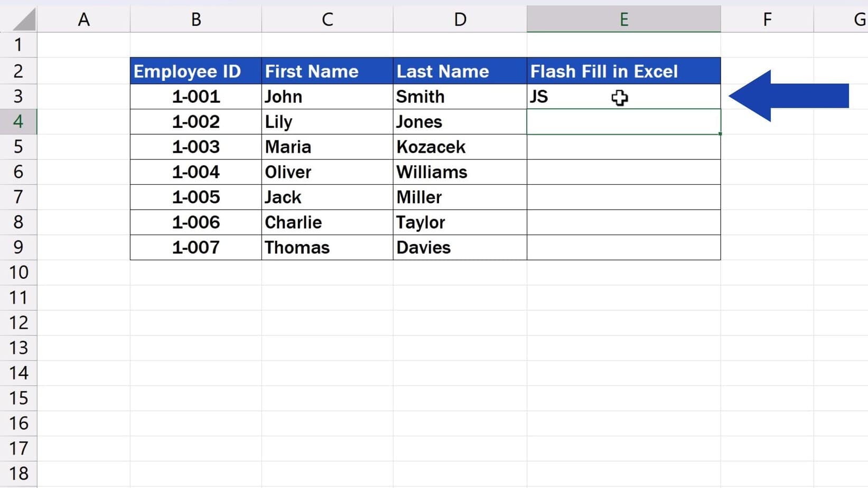868x488 pixels.
Task: Click row 9 header
Action: click(19, 247)
